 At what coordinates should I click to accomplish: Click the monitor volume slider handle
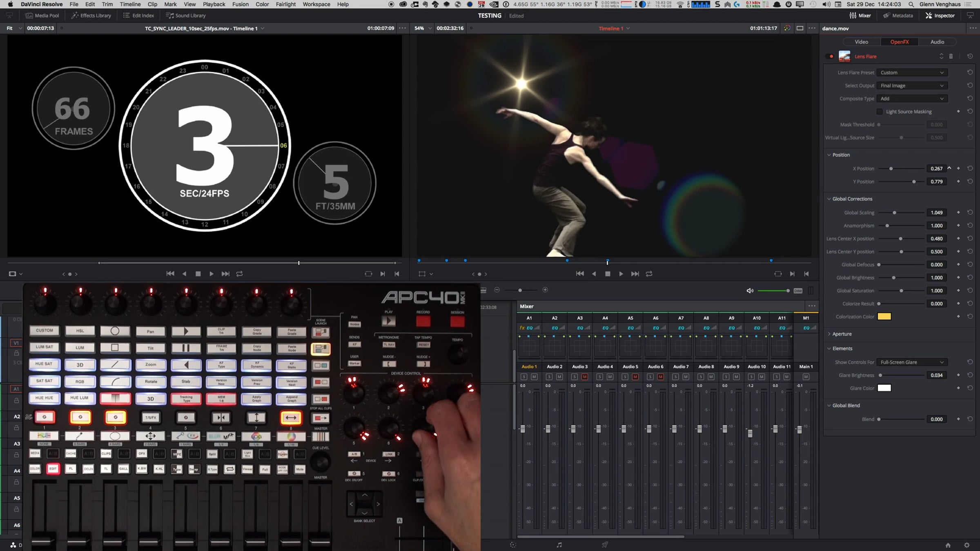(788, 291)
